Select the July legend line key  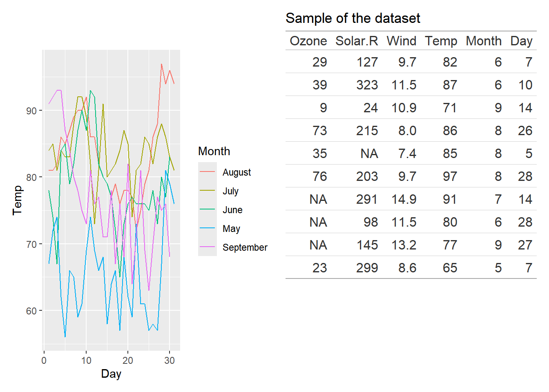point(208,191)
